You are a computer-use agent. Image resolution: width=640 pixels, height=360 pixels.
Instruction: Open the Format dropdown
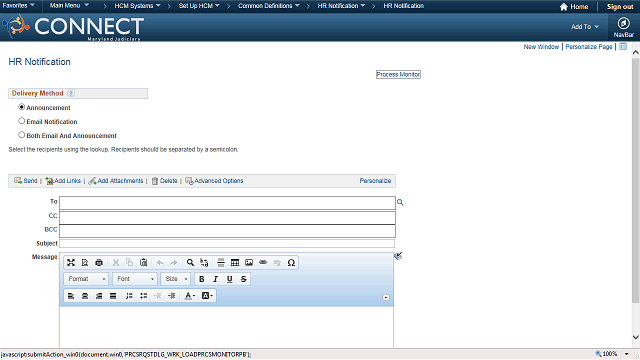point(86,279)
